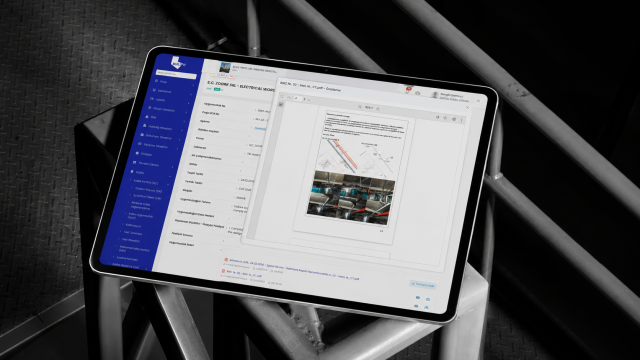Toggle the PDF thumbnail sidebar
The height and width of the screenshot is (360, 640).
click(281, 104)
